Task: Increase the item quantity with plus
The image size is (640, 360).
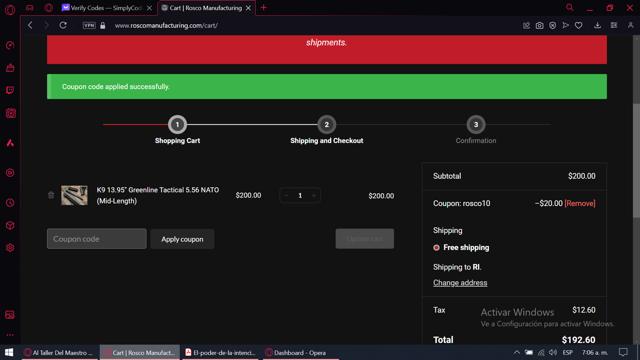Action: click(x=314, y=196)
